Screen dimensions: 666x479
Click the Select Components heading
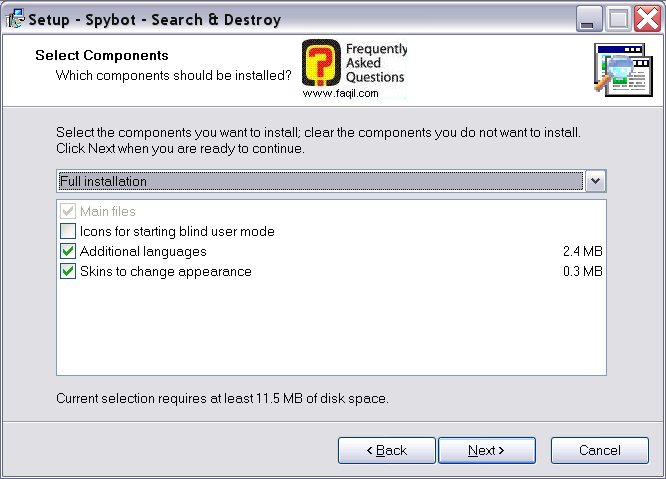102,55
